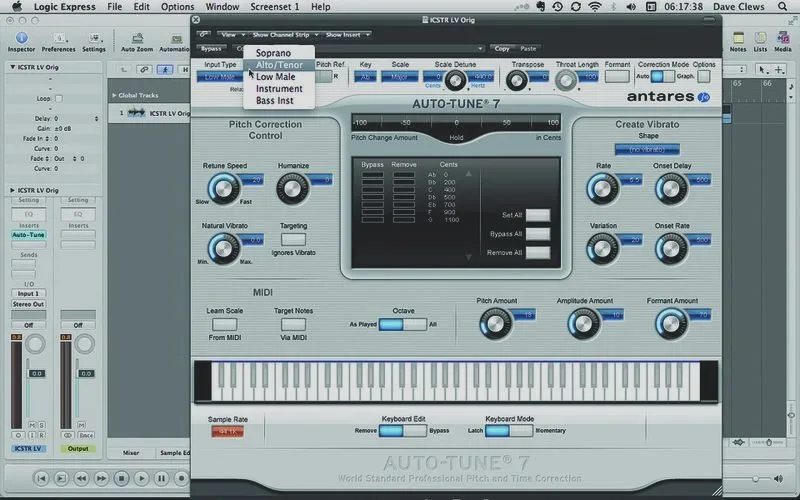Screen dimensions: 800x500
Task: Open the Key selector showing Ab
Action: tap(365, 77)
